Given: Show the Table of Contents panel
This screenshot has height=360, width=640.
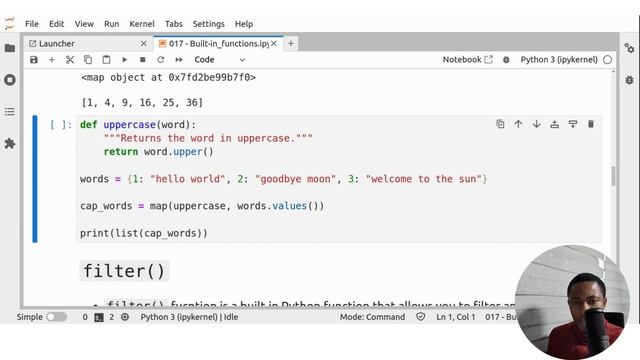Looking at the screenshot, I should click(x=10, y=112).
